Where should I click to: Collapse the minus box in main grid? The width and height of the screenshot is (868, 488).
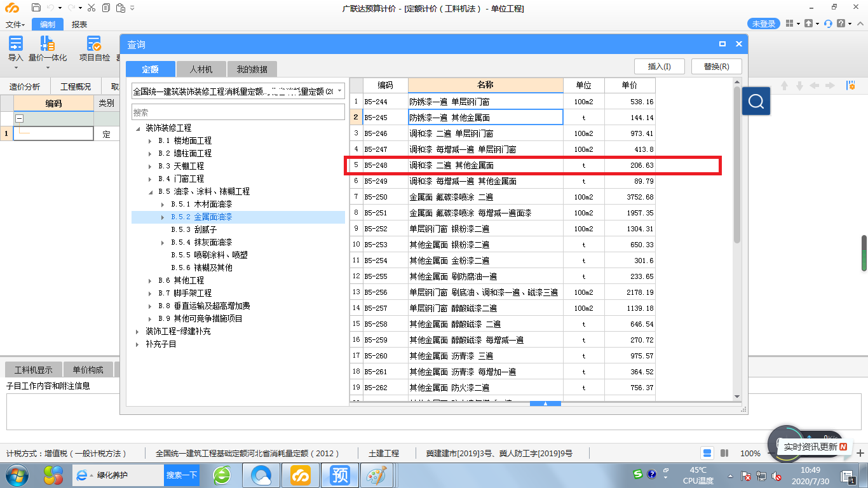(19, 118)
